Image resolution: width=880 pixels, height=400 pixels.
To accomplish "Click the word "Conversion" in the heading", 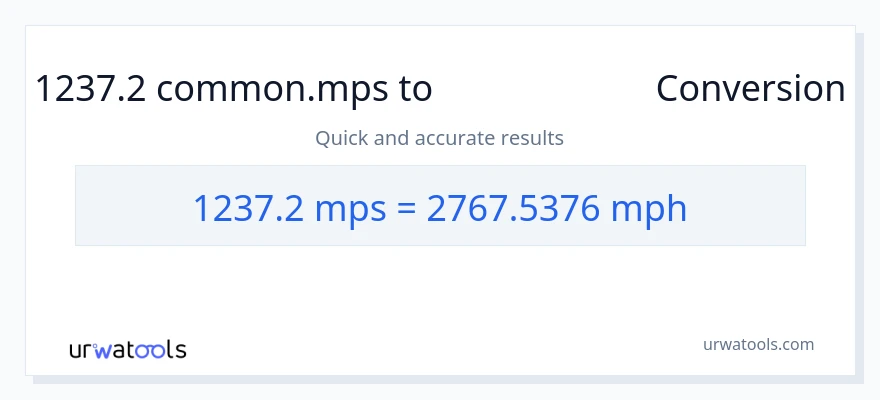I will [750, 89].
